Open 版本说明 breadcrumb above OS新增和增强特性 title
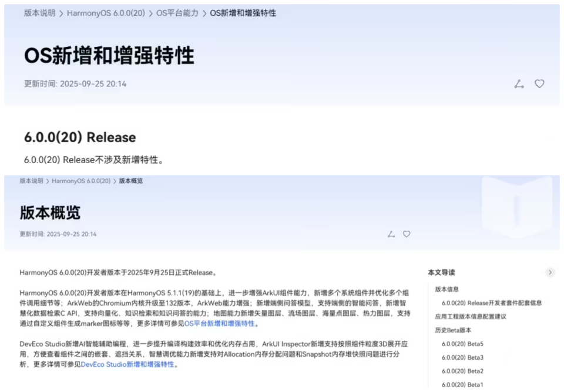Image resolution: width=564 pixels, height=392 pixels. 39,13
